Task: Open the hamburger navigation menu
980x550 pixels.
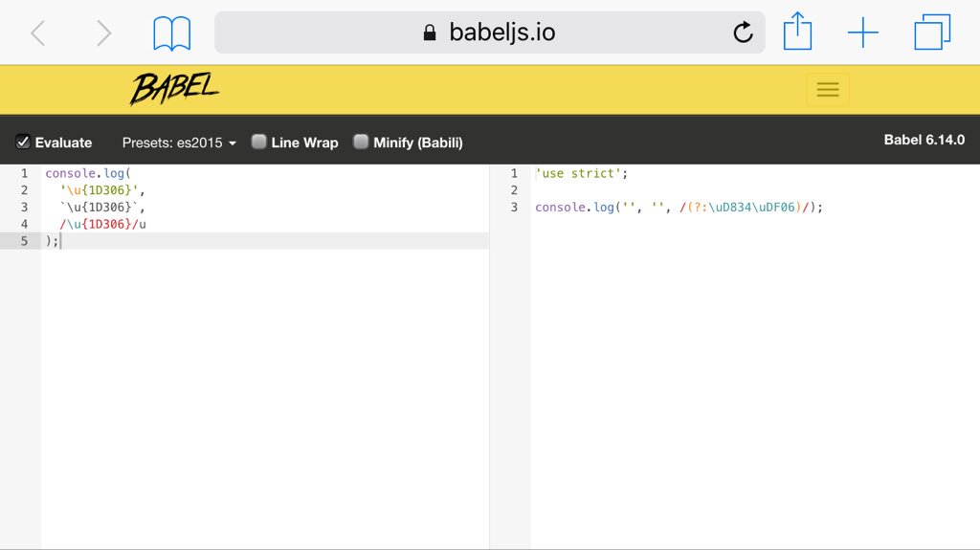Action: 828,89
